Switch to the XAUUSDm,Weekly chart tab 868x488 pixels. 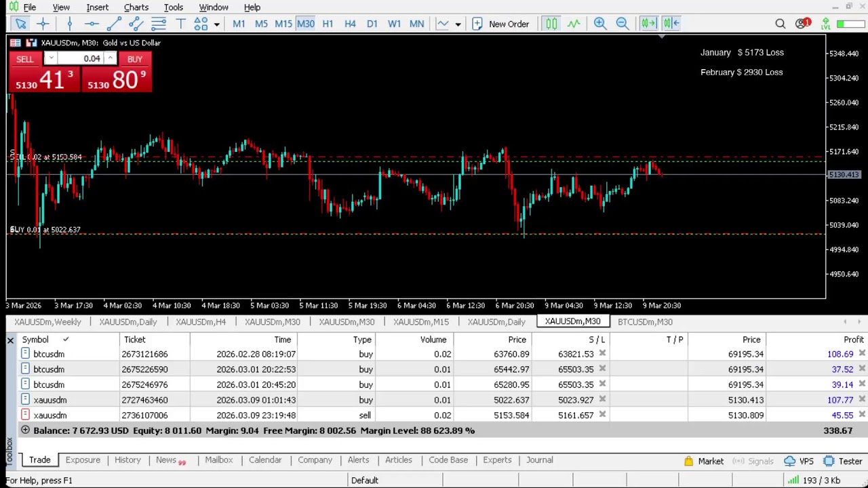coord(47,322)
